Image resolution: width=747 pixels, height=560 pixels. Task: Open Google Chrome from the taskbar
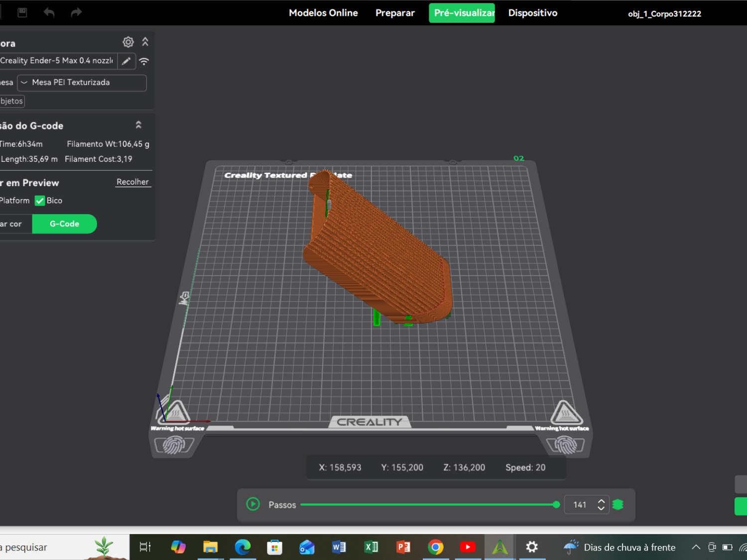[436, 547]
